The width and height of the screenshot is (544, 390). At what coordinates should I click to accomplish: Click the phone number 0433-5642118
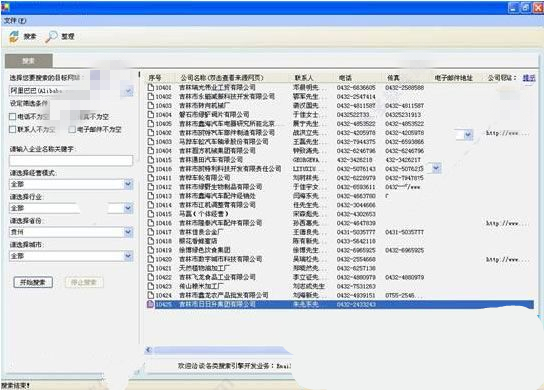(356, 241)
